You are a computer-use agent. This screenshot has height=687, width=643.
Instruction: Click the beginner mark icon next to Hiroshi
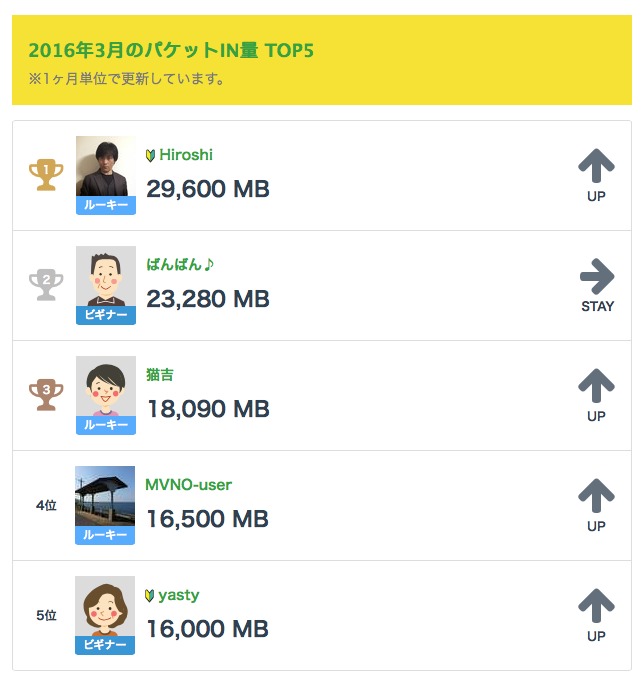click(151, 155)
